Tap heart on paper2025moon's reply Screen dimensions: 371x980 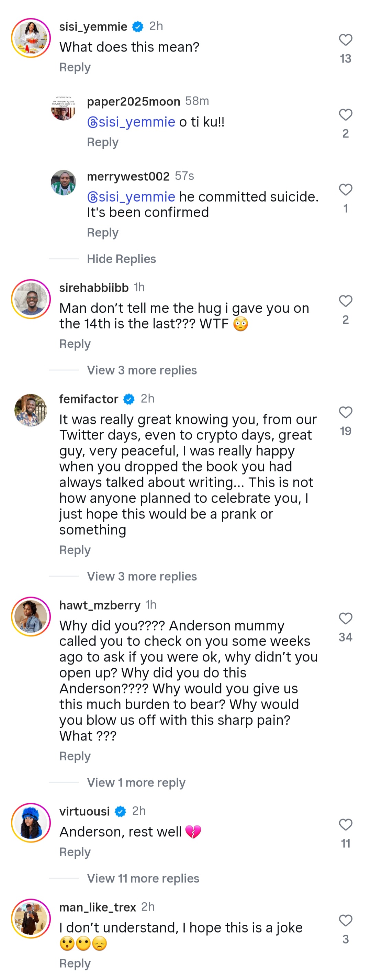(345, 115)
